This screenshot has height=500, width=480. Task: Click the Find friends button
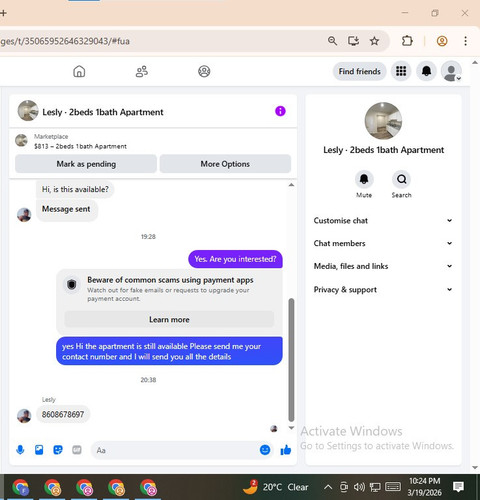(x=359, y=71)
